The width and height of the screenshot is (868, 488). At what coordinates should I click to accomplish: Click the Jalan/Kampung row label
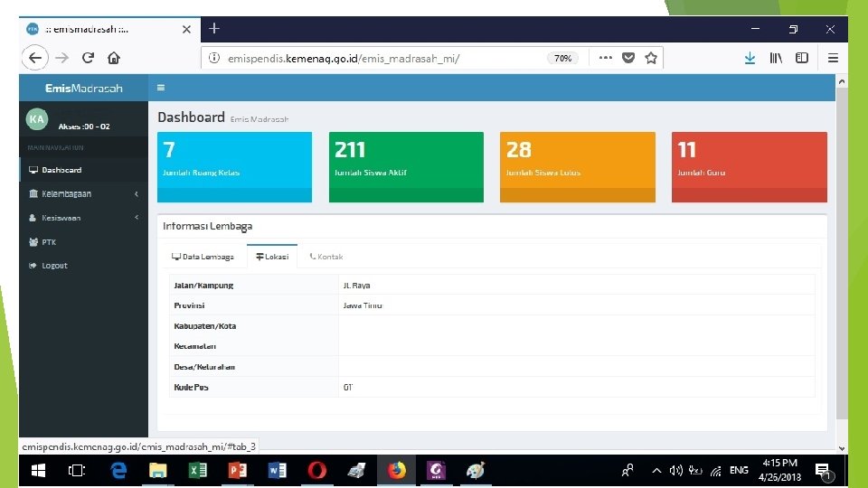203,286
